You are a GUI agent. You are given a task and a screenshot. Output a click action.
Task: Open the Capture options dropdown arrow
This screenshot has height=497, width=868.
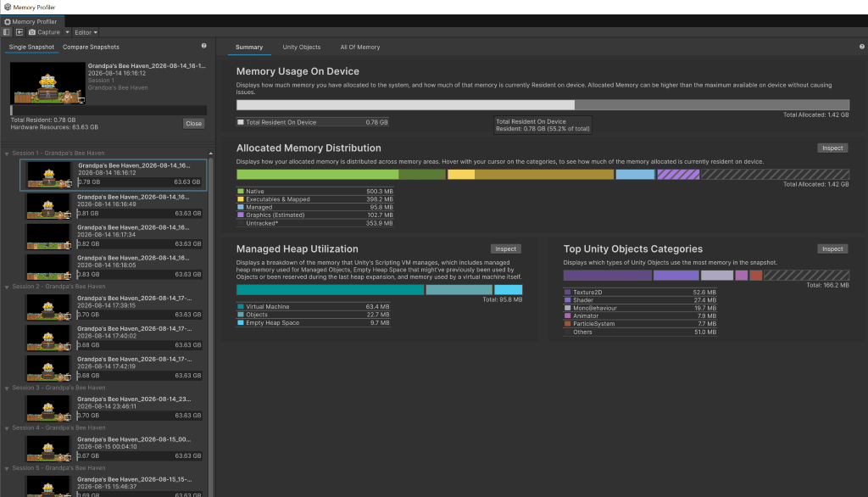pyautogui.click(x=67, y=32)
